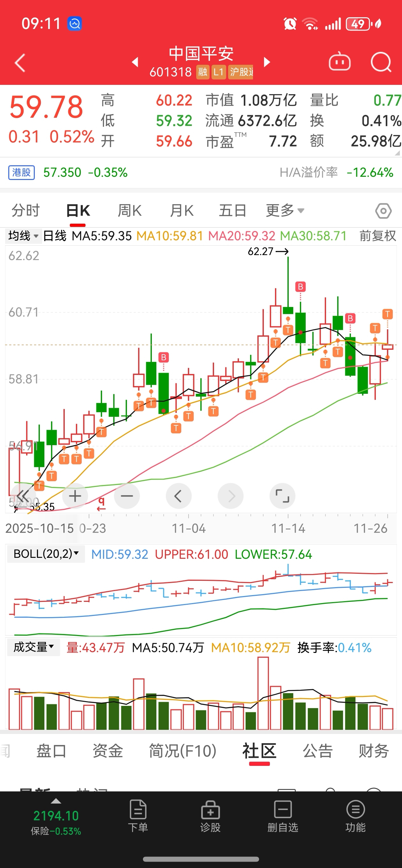The height and width of the screenshot is (868, 402).
Task: Open the search magnifier icon
Action: pos(381,62)
